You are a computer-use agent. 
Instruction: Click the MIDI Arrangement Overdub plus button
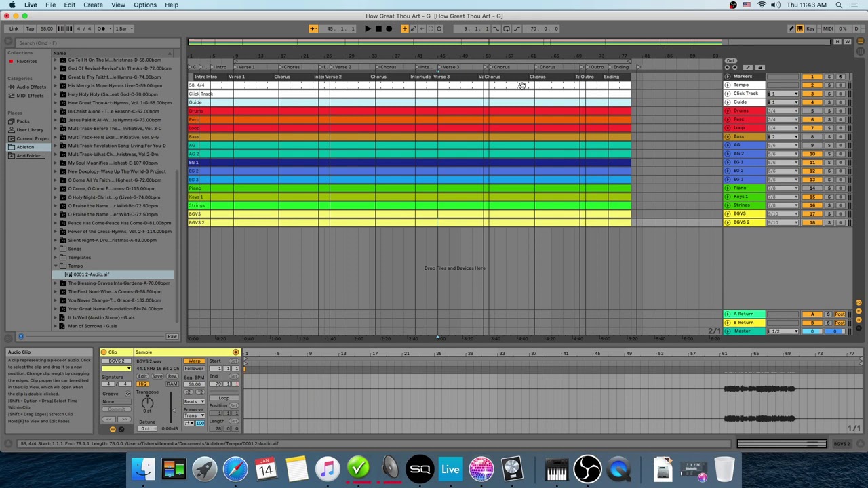(x=404, y=28)
